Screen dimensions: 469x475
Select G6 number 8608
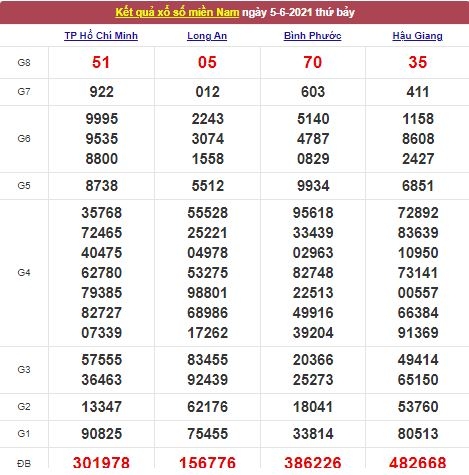(x=418, y=139)
